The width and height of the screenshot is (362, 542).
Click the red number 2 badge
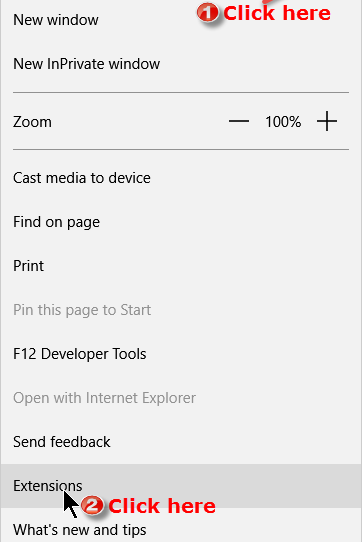(x=92, y=506)
